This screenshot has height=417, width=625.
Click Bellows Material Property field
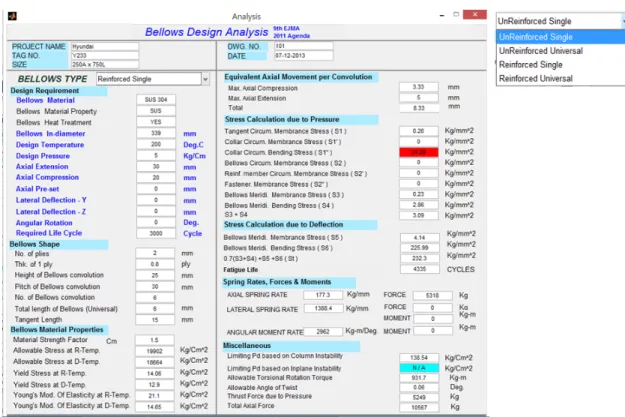pos(156,111)
